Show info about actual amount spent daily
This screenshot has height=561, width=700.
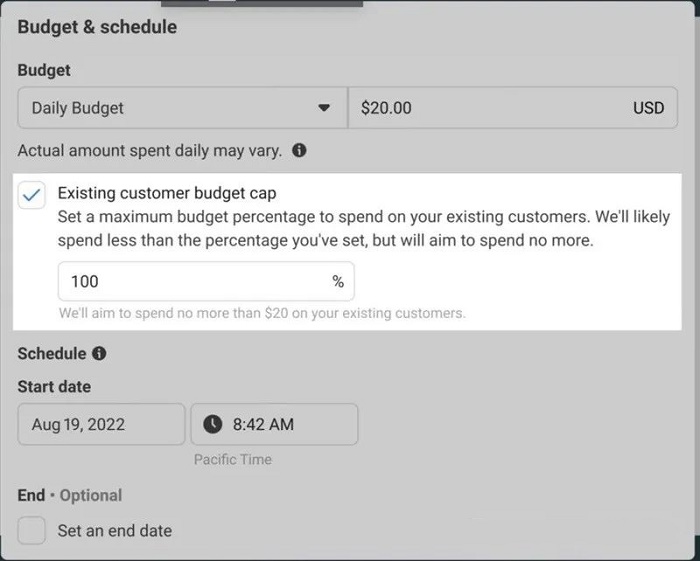[x=299, y=150]
